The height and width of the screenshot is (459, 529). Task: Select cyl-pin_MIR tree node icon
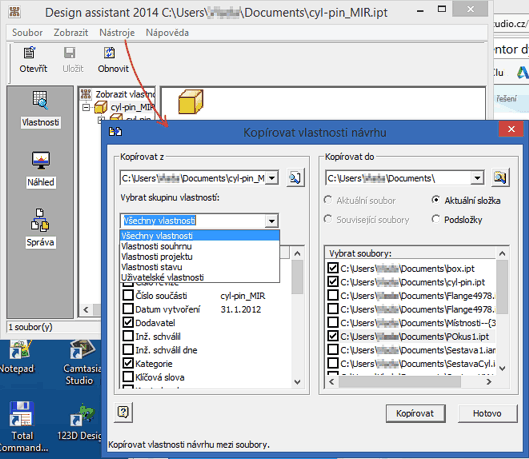[x=101, y=108]
